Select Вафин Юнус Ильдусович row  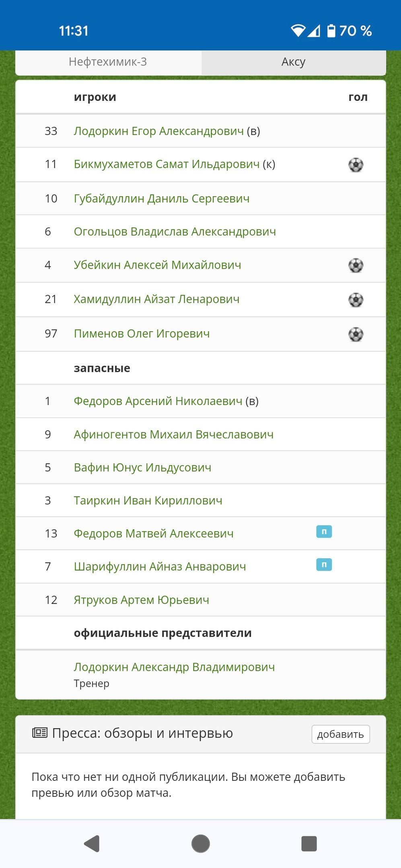click(x=201, y=467)
